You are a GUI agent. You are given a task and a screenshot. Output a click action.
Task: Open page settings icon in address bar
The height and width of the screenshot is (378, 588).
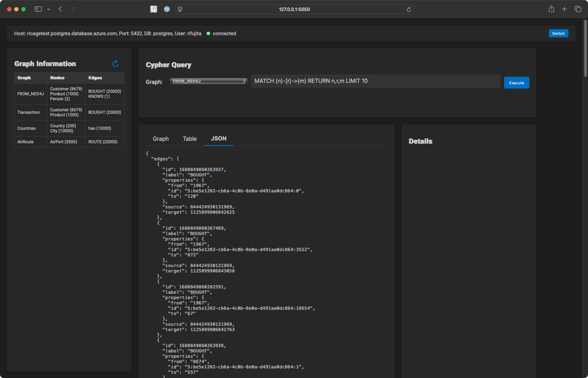pos(180,9)
